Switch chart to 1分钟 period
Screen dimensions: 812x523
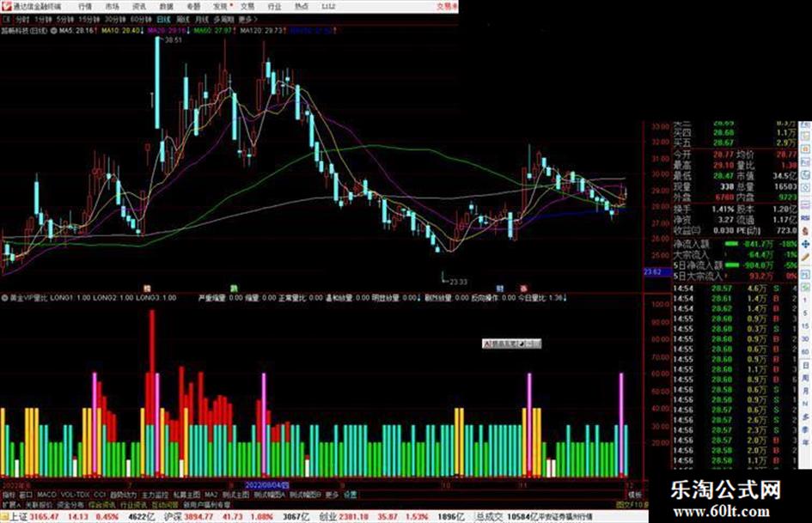[x=43, y=19]
